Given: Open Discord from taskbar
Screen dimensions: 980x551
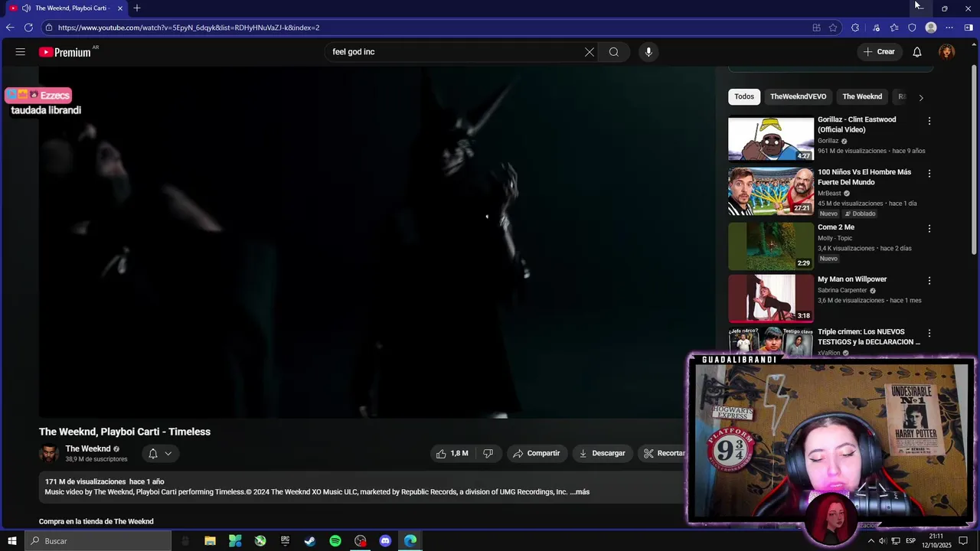Looking at the screenshot, I should click(x=385, y=541).
